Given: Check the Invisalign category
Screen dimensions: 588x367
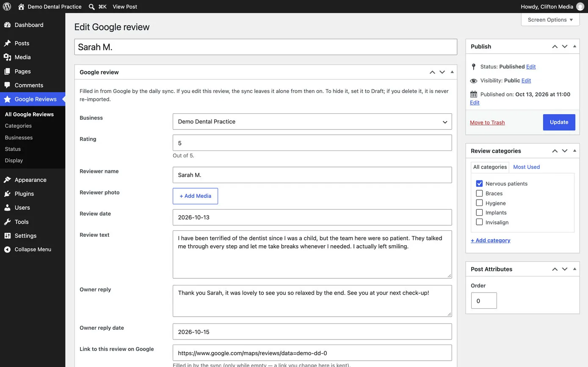Looking at the screenshot, I should click(479, 222).
